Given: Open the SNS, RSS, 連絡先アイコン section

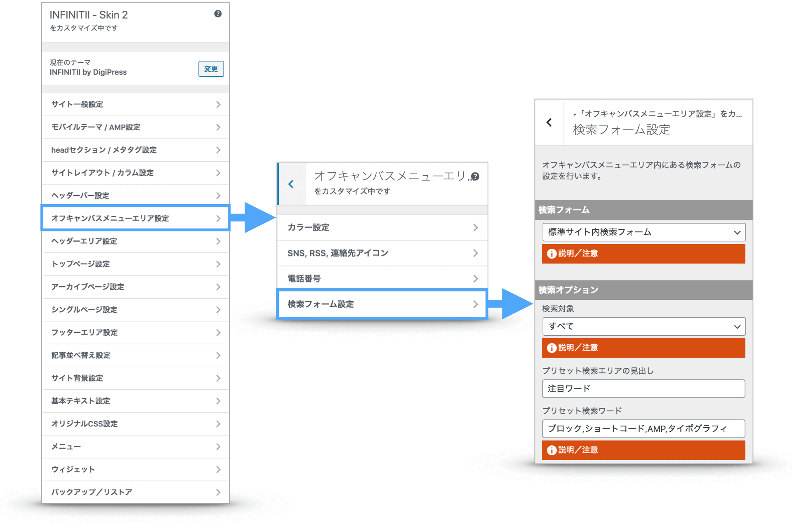Looking at the screenshot, I should 382,253.
